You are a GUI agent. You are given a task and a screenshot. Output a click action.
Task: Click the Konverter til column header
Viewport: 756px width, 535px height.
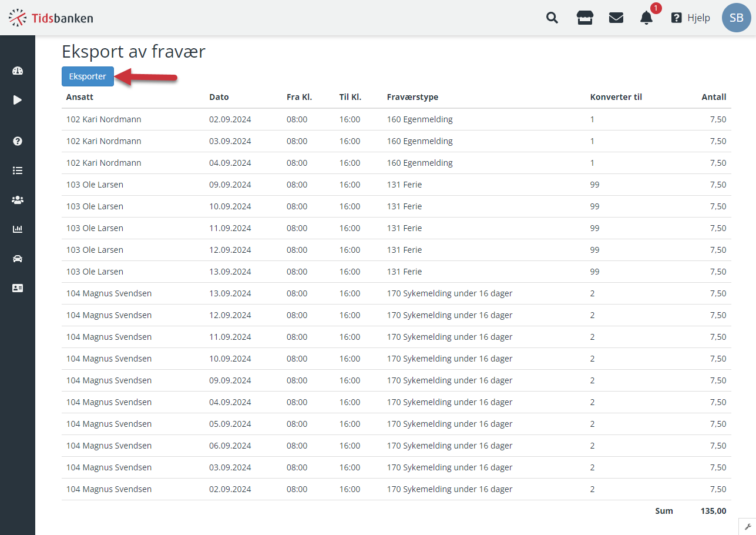[x=616, y=97]
